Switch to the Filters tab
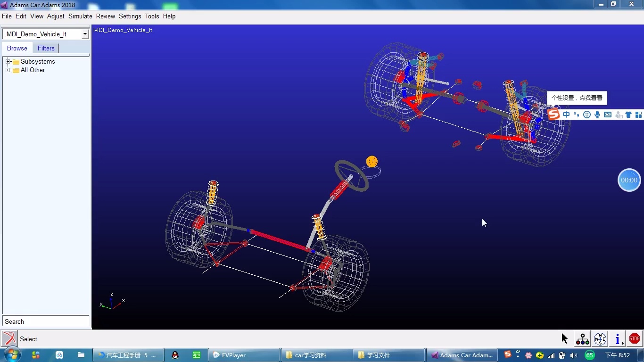The image size is (644, 362). (x=46, y=48)
